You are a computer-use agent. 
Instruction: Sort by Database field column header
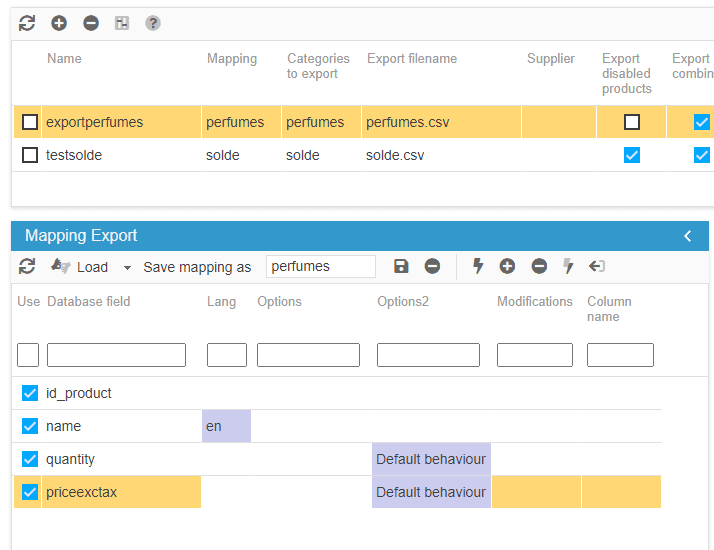point(89,302)
